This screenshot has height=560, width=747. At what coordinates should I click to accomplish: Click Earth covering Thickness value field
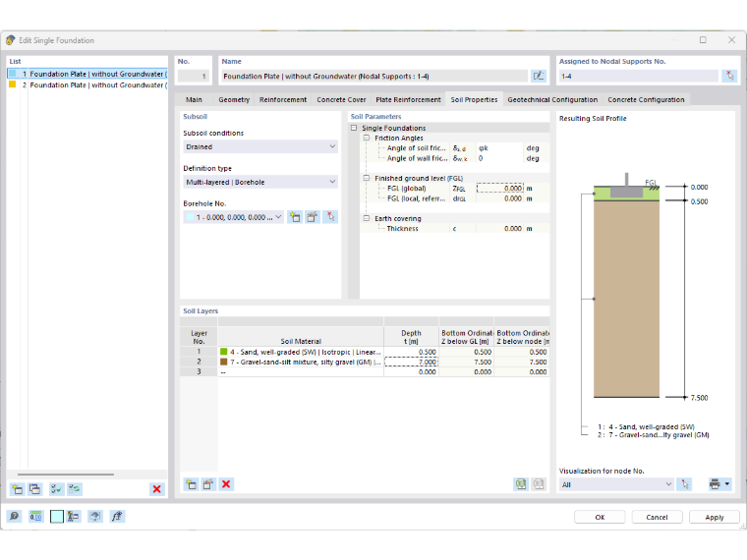pos(499,229)
